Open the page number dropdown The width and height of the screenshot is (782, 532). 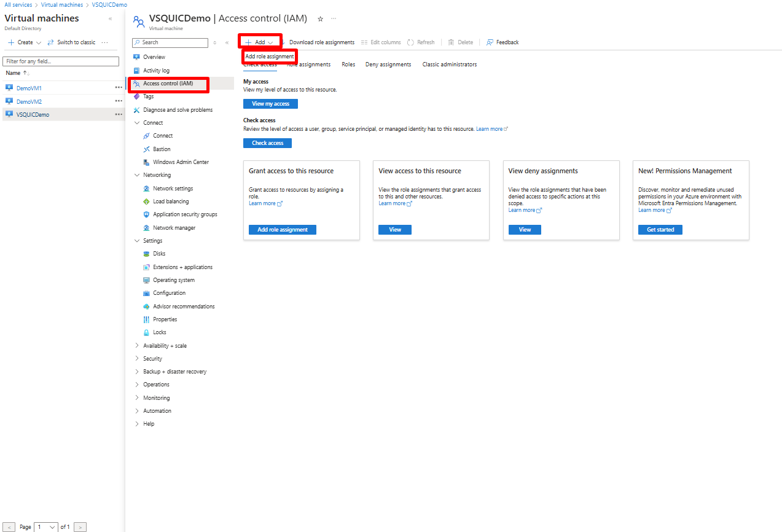coord(46,527)
